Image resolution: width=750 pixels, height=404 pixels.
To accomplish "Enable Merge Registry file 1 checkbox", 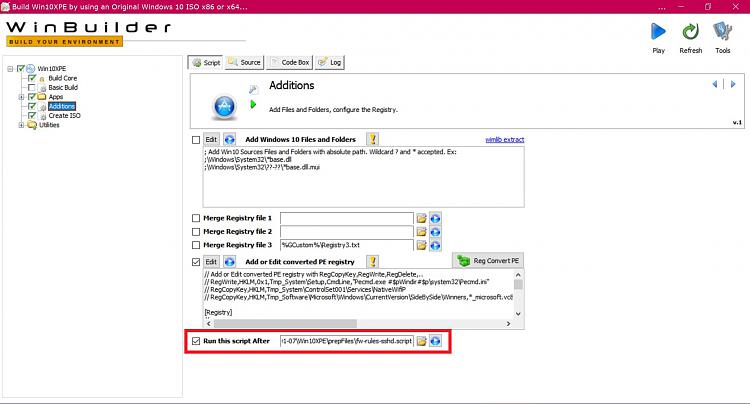I will [196, 218].
